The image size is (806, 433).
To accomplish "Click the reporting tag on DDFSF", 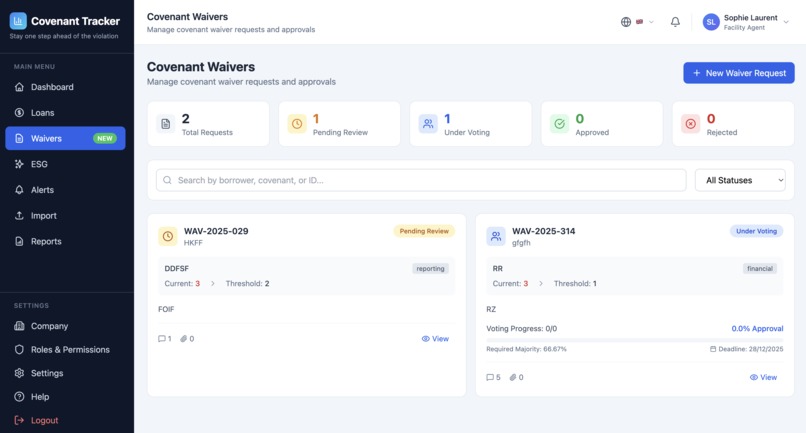I will click(430, 268).
